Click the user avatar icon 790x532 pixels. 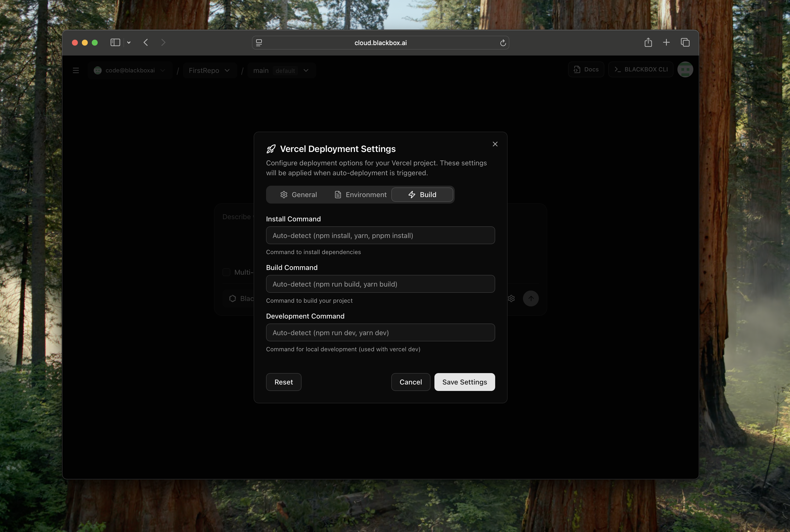point(685,70)
